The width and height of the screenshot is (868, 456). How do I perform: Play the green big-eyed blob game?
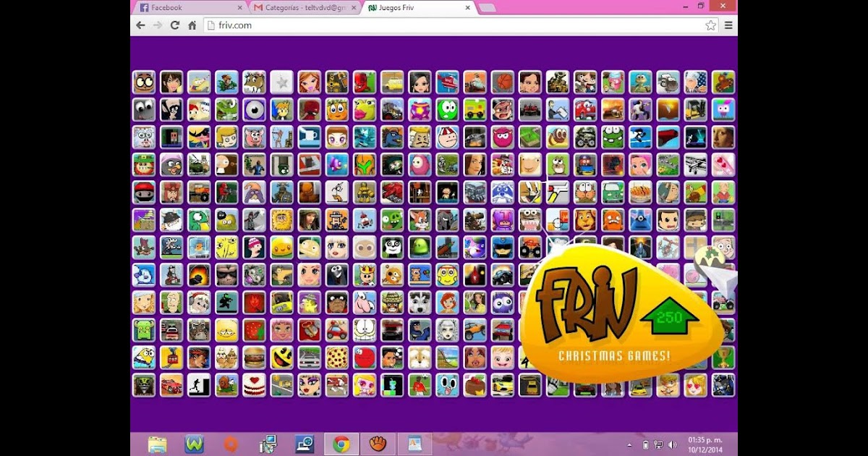(448, 109)
